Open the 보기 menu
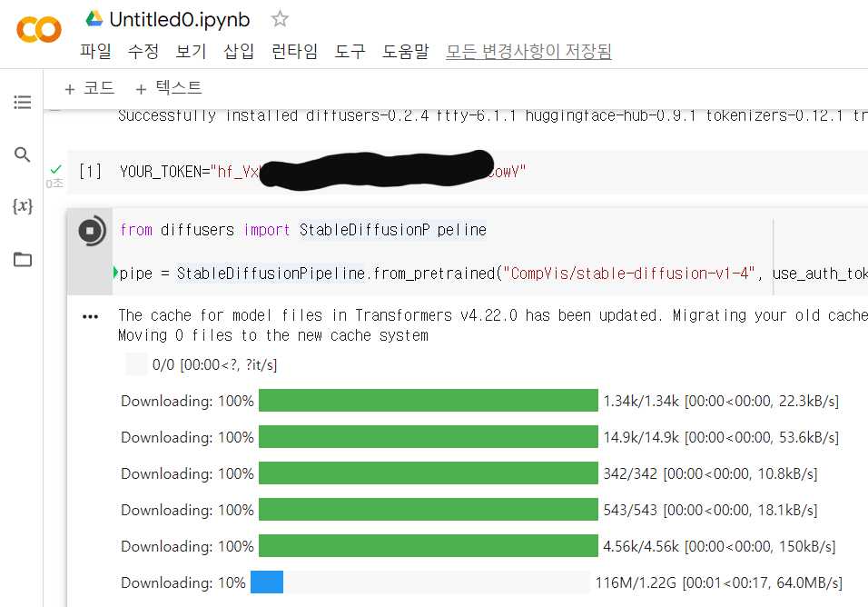This screenshot has height=607, width=868. pos(191,51)
